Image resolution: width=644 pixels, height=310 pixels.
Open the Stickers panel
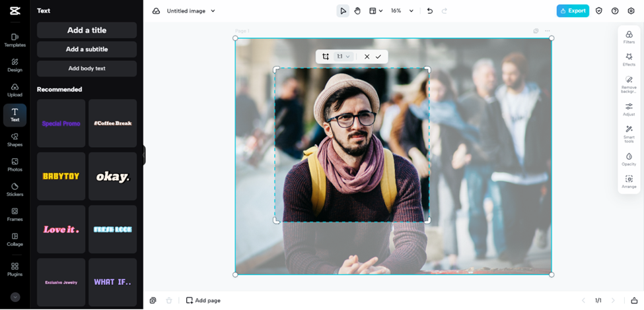15,190
